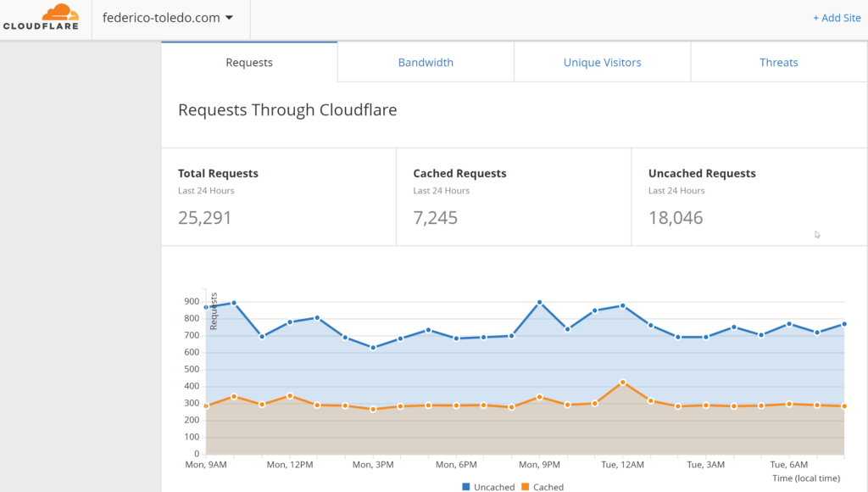Select the Unique Visitors tab
The width and height of the screenshot is (868, 492).
tap(602, 62)
